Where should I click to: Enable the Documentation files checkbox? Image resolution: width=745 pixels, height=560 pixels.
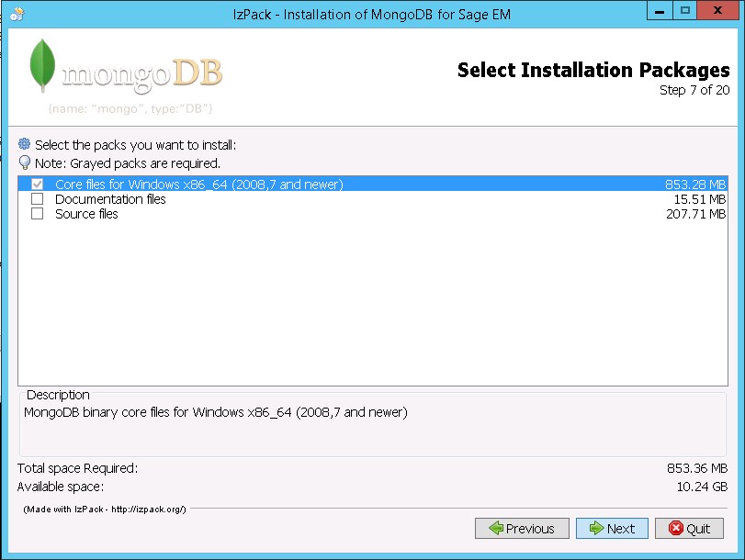click(x=37, y=198)
